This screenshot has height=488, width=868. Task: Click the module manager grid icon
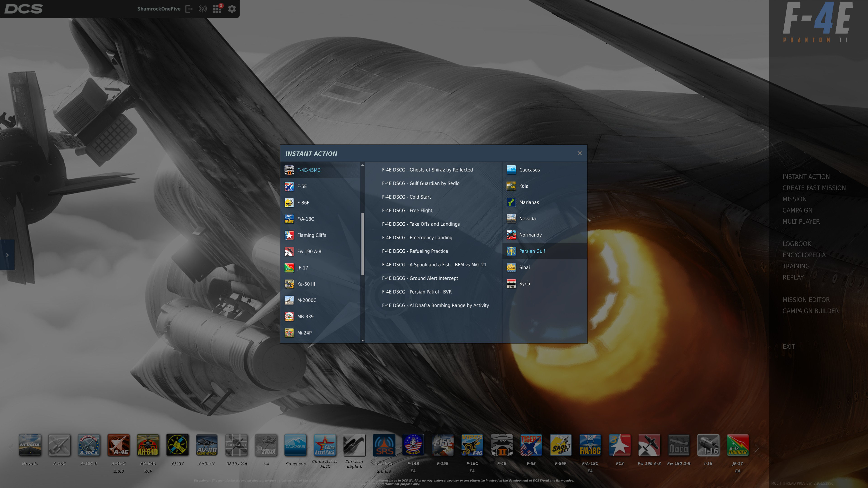(x=217, y=9)
